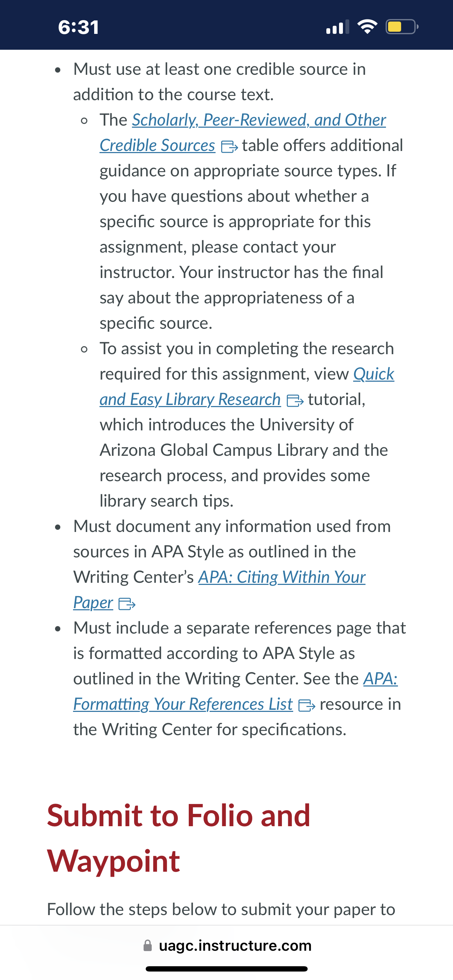Click the 'Credible Sources' link text line
This screenshot has width=453, height=980.
coord(157,146)
